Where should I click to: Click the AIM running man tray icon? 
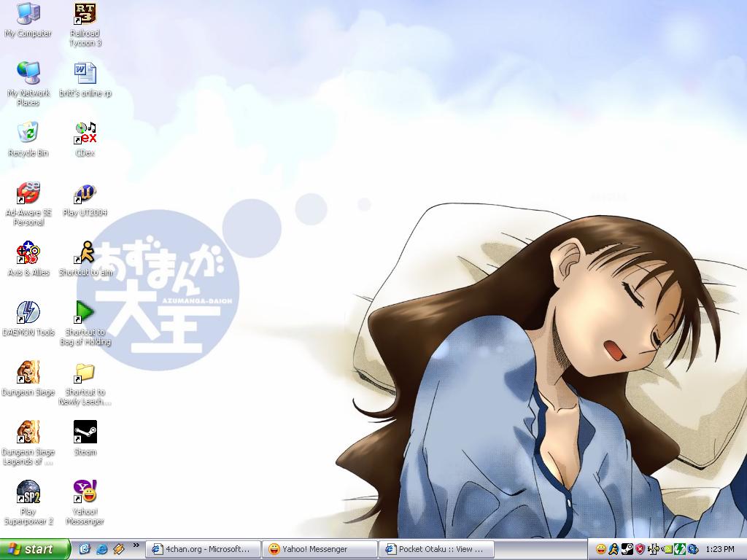(x=614, y=549)
